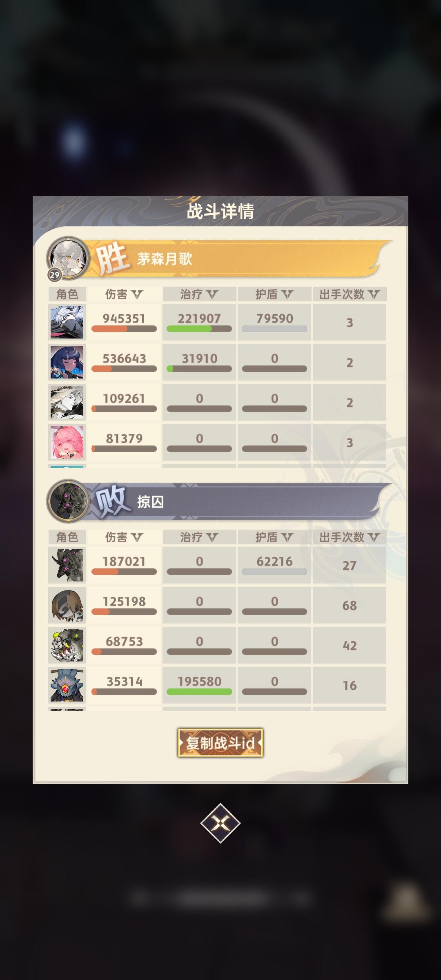Sort winner team by 护盾 arrow
441x980 pixels.
(x=287, y=294)
